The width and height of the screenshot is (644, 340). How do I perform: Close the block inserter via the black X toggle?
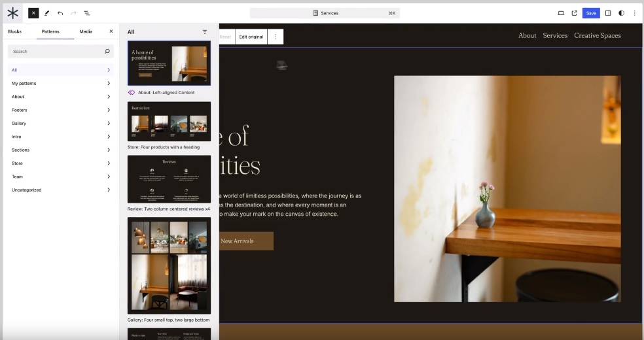[x=34, y=13]
